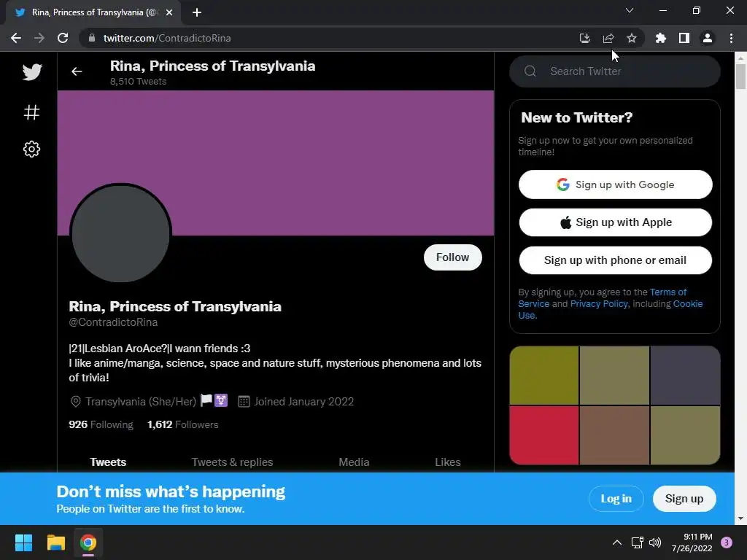Switch to the Tweets & replies tab
The height and width of the screenshot is (560, 747).
(x=232, y=462)
